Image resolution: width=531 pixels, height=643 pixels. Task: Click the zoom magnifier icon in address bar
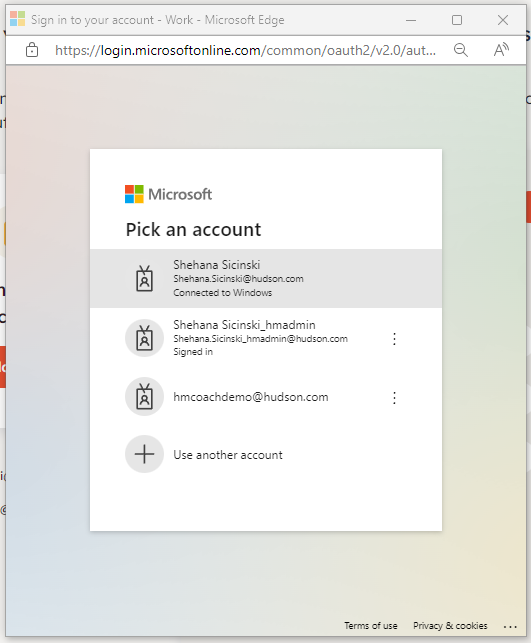(x=461, y=50)
